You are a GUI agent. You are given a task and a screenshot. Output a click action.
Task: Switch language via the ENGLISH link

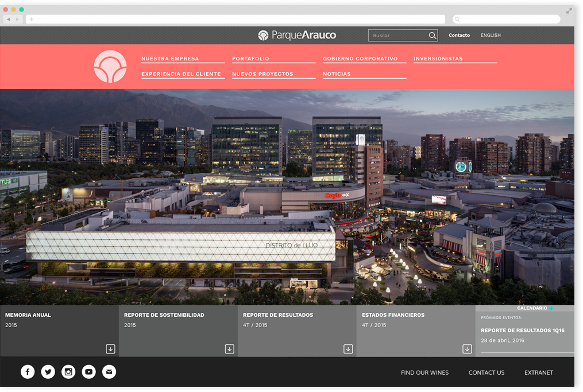[x=491, y=36]
